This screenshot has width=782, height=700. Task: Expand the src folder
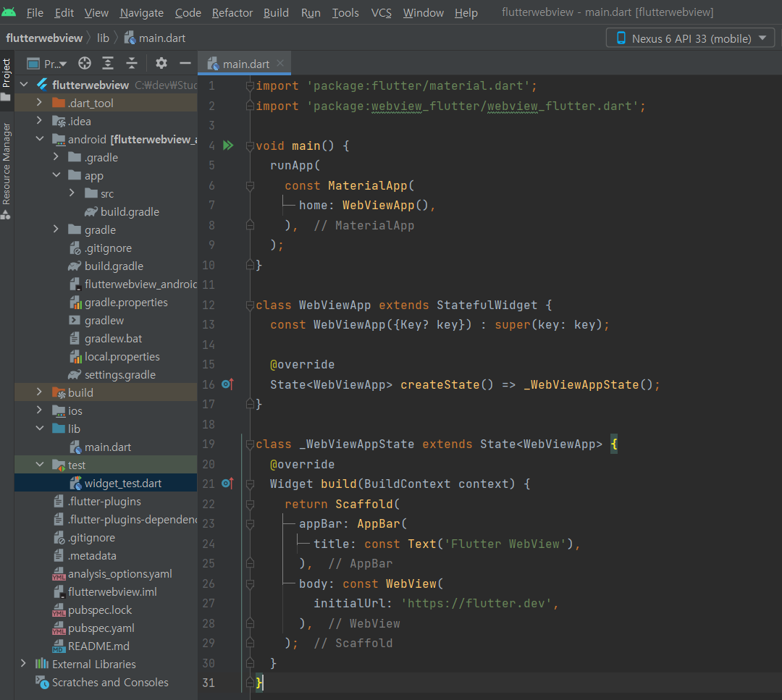[x=72, y=193]
